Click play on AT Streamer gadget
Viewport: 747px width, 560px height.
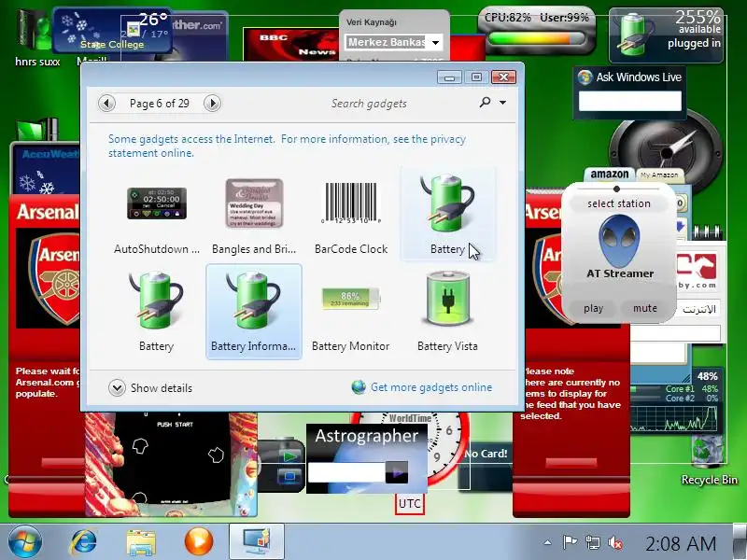593,308
